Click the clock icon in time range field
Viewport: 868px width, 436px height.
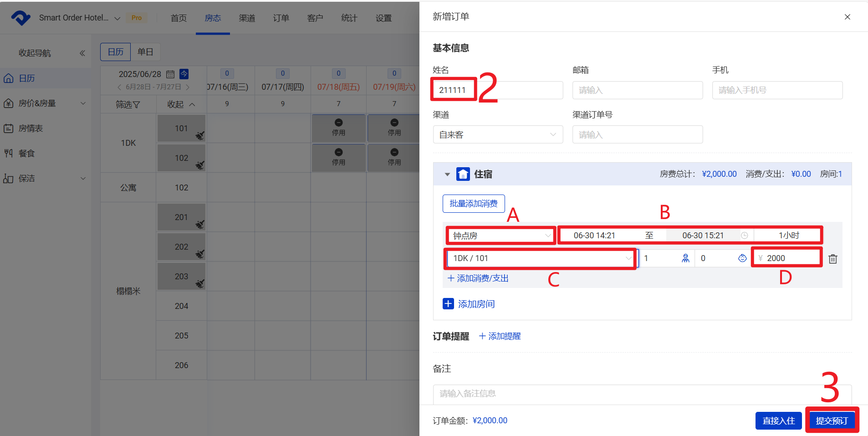click(x=744, y=236)
